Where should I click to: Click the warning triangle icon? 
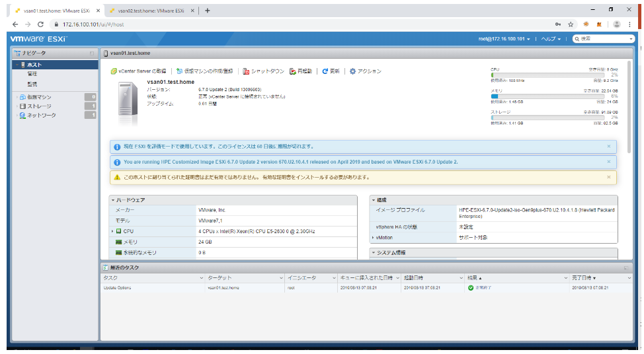[x=117, y=178]
